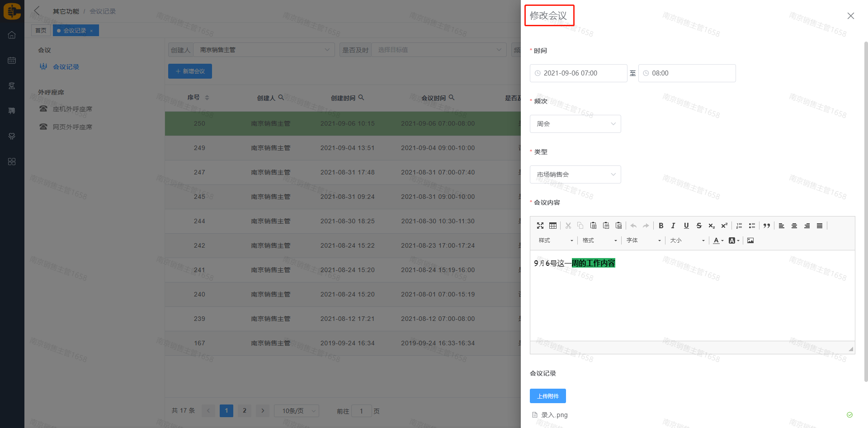The width and height of the screenshot is (868, 428).
Task: Insert a table in editor
Action: (552, 226)
